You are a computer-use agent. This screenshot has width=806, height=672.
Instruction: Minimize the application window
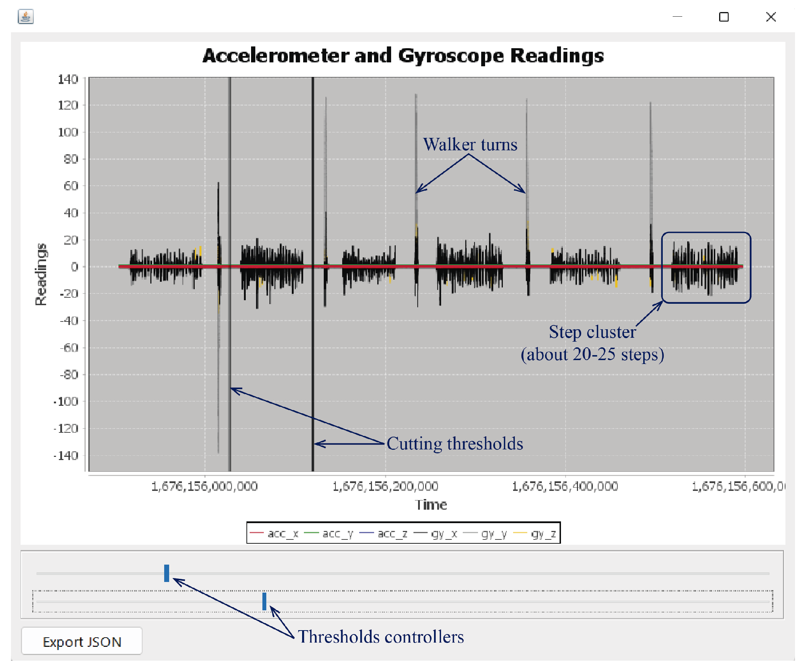tap(677, 17)
